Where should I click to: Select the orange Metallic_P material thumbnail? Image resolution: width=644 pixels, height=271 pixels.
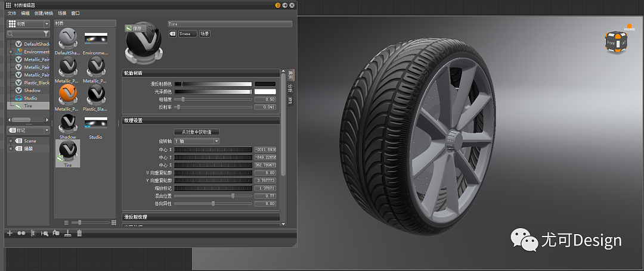[x=67, y=94]
